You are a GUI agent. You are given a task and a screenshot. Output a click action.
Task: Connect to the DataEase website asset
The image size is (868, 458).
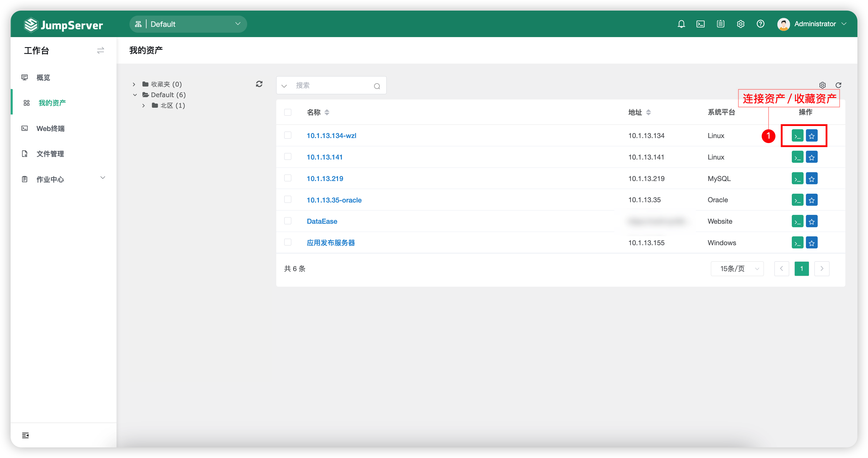coord(797,221)
